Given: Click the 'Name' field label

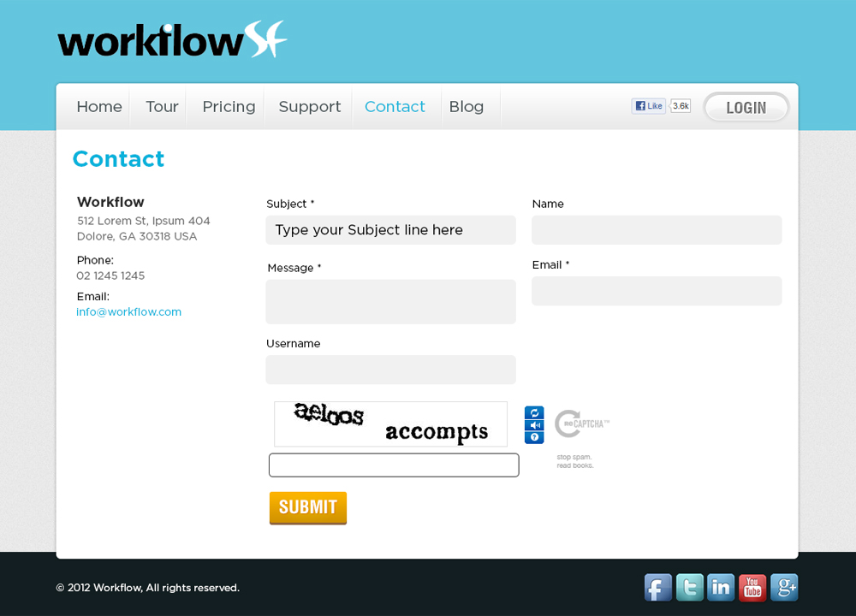Looking at the screenshot, I should (x=548, y=204).
